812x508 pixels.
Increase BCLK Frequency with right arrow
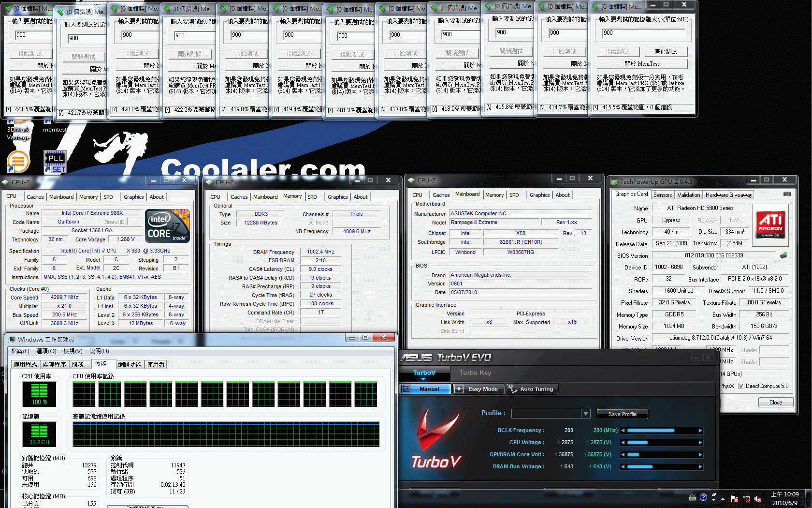pos(700,430)
